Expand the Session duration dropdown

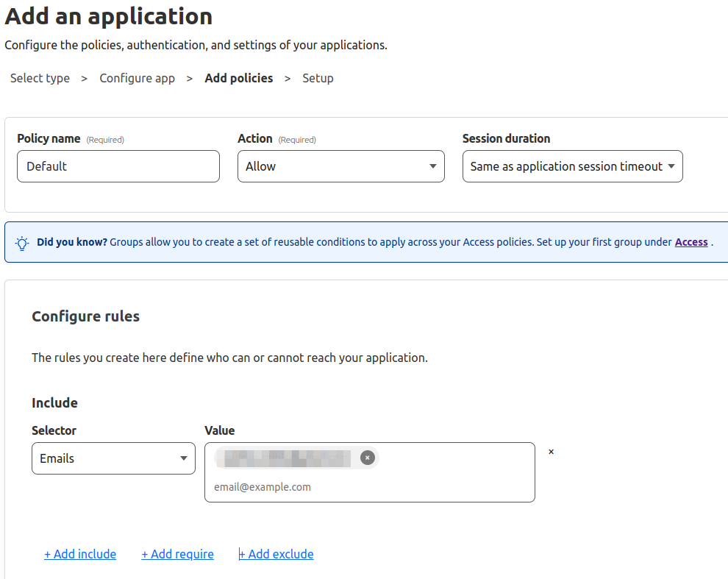pos(572,166)
